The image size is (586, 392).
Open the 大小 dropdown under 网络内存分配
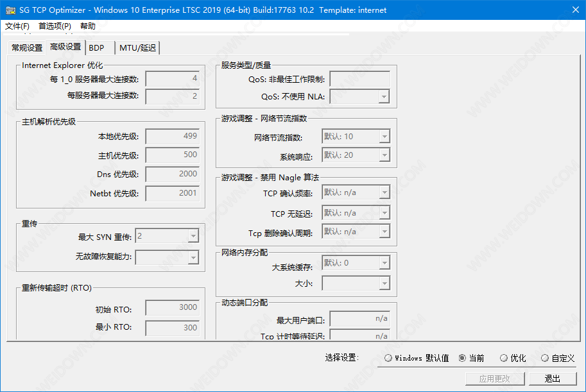384,284
